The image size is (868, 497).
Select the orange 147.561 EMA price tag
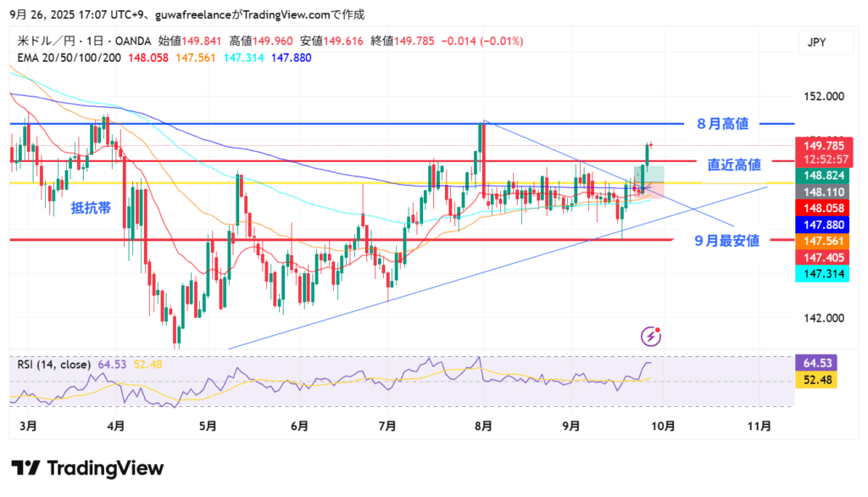point(822,241)
